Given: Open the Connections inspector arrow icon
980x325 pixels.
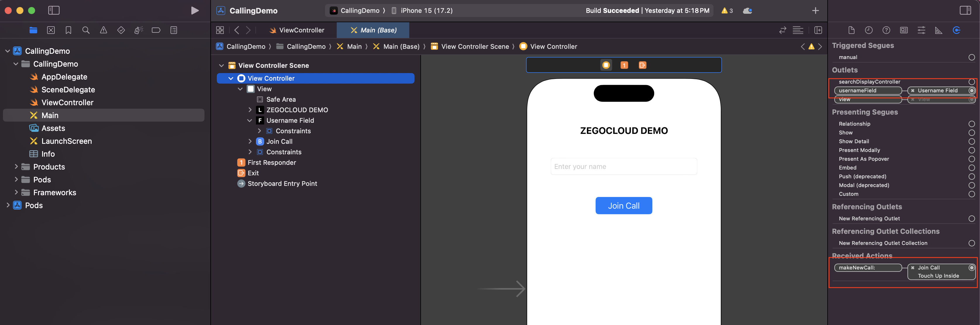Looking at the screenshot, I should pos(956,30).
